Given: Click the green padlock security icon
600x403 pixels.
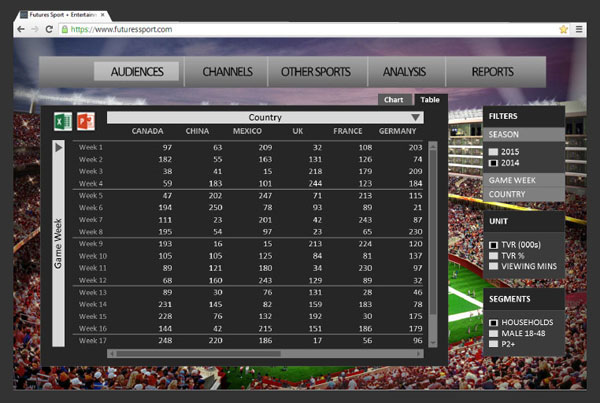Looking at the screenshot, I should click(x=66, y=30).
